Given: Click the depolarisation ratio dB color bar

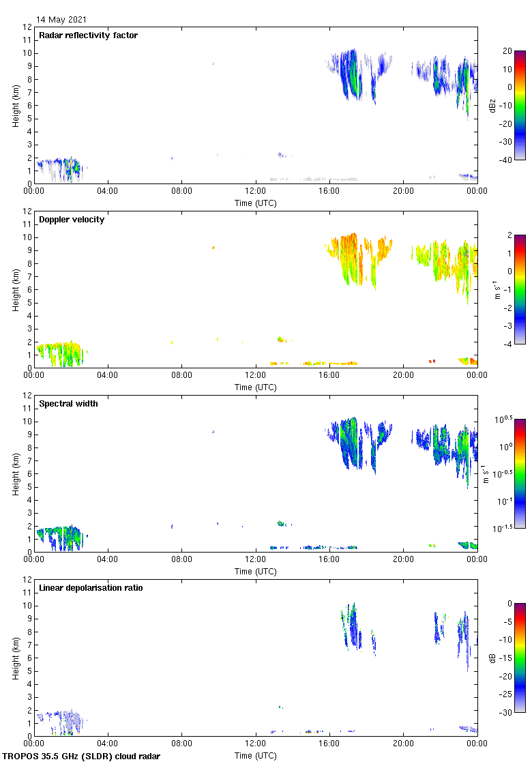Looking at the screenshot, I should (x=520, y=658).
